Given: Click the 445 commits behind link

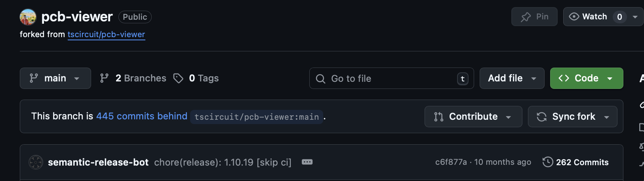Looking at the screenshot, I should 141,116.
